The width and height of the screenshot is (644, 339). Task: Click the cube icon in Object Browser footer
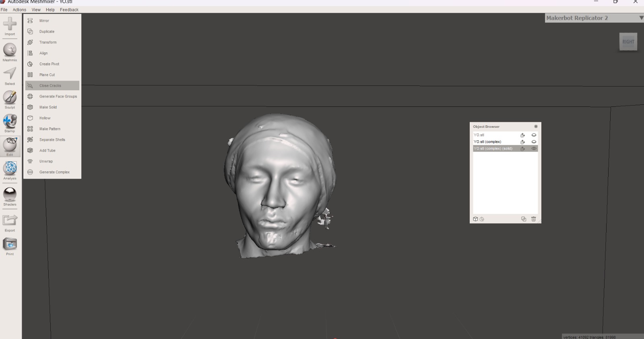[475, 219]
